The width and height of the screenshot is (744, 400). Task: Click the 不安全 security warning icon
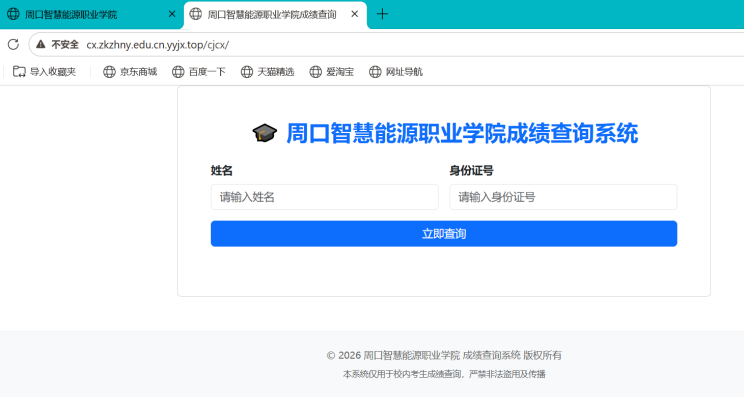(41, 45)
